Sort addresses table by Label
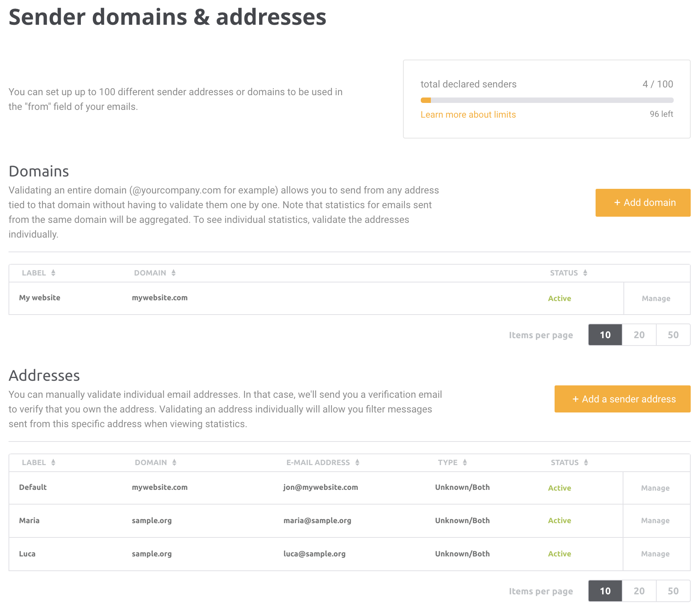The height and width of the screenshot is (616, 700). (39, 462)
